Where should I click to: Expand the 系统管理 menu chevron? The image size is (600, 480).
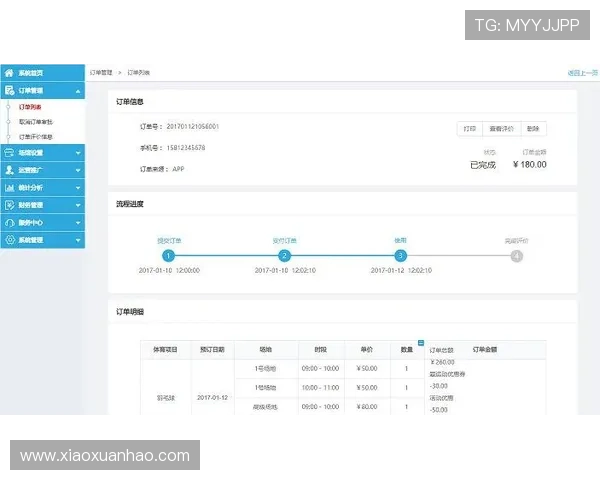tap(78, 240)
